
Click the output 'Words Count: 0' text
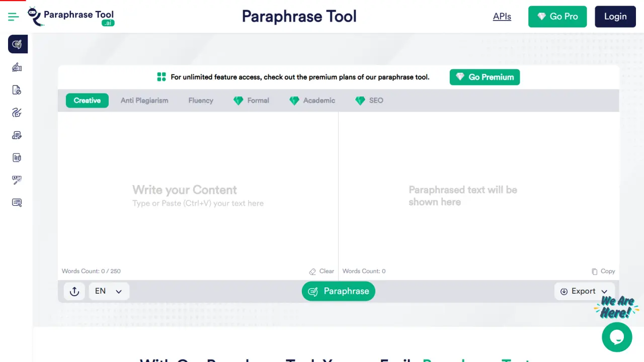click(x=364, y=271)
